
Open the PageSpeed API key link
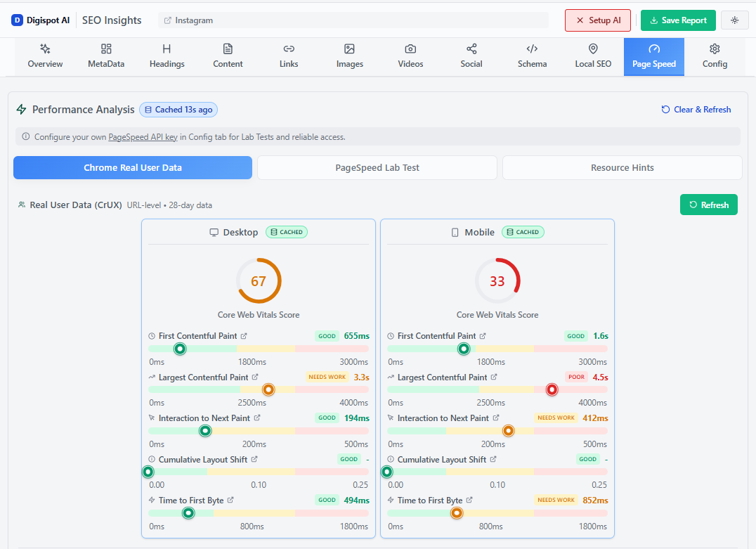point(143,136)
